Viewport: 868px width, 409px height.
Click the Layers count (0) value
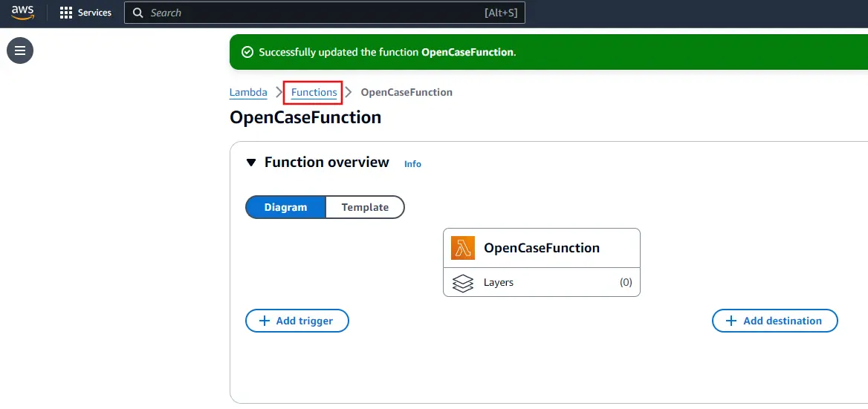point(626,282)
